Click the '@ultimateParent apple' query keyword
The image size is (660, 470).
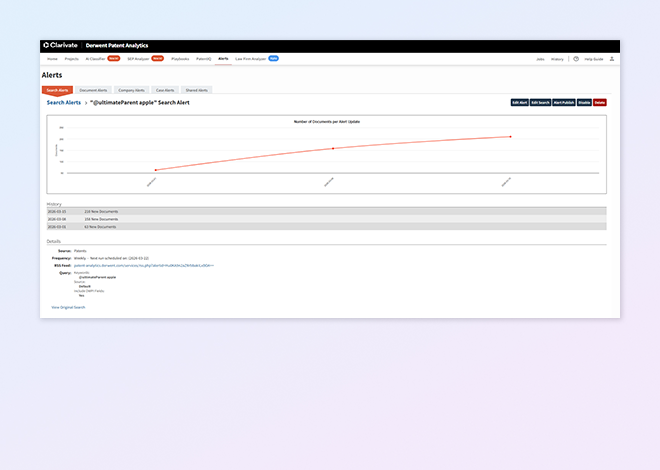[97, 277]
